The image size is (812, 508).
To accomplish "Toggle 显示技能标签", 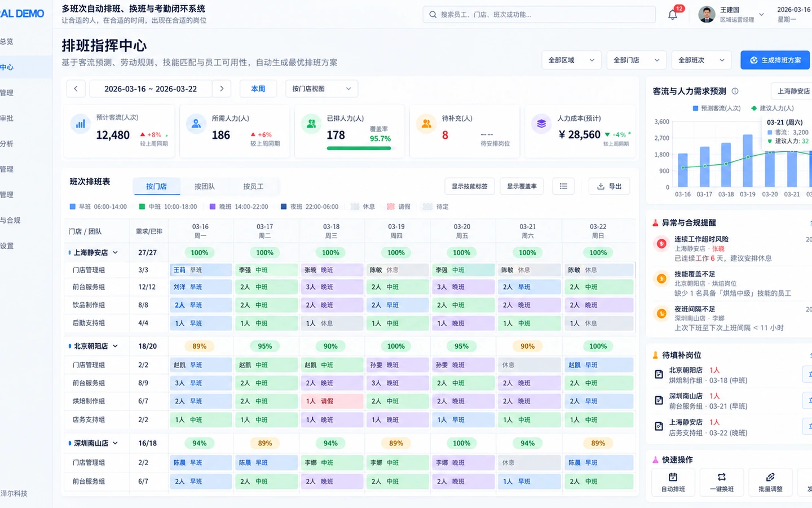I will 469,186.
